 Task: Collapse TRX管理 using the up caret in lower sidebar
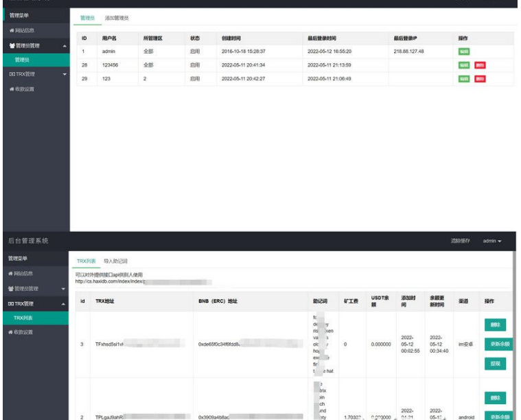pyautogui.click(x=65, y=303)
